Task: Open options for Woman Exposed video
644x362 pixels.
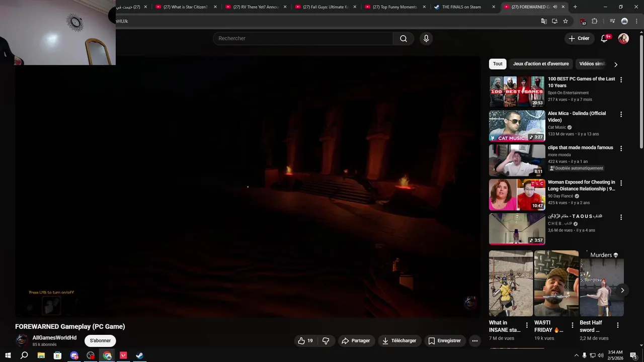Action: click(621, 184)
